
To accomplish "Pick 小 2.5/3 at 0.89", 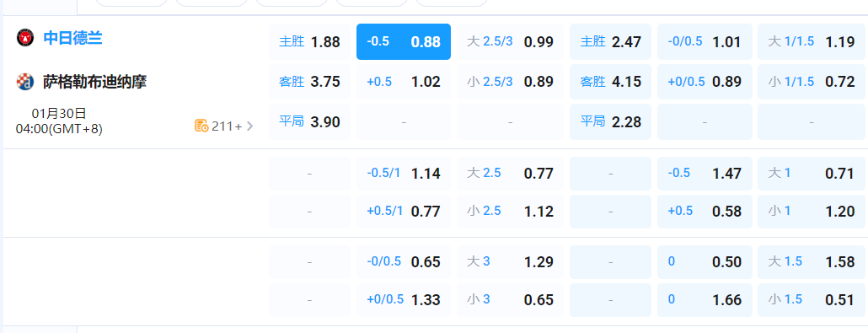I will [x=510, y=82].
